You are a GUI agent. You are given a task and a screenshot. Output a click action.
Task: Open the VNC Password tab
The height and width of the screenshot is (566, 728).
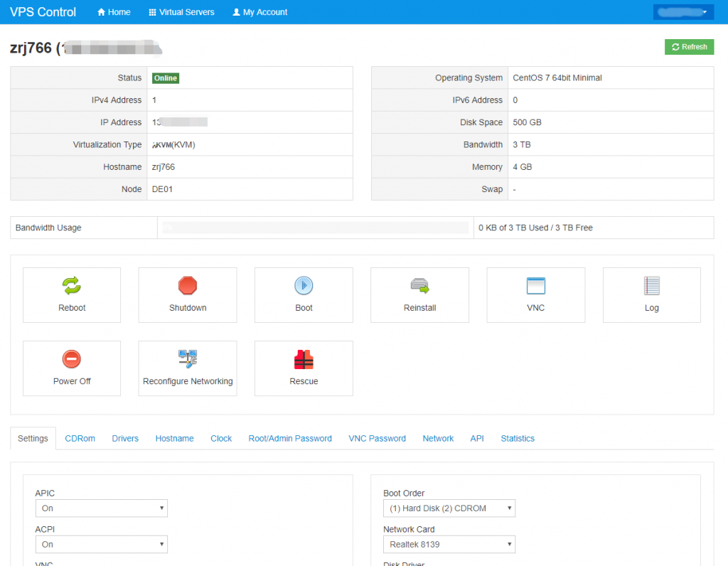coord(377,438)
